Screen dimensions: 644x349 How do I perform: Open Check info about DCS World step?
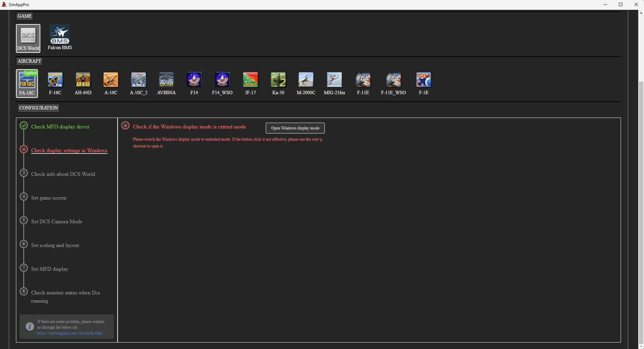pyautogui.click(x=63, y=174)
